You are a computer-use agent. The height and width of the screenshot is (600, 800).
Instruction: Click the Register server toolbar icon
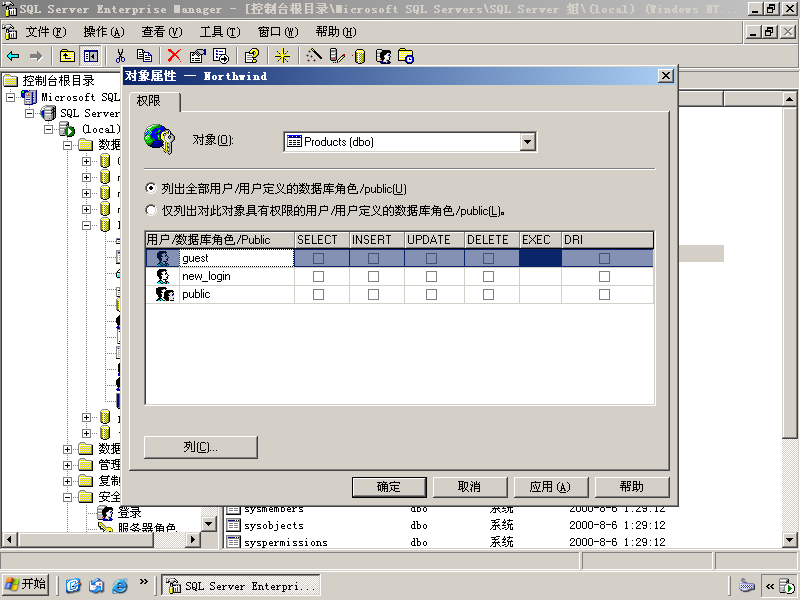pyautogui.click(x=337, y=56)
